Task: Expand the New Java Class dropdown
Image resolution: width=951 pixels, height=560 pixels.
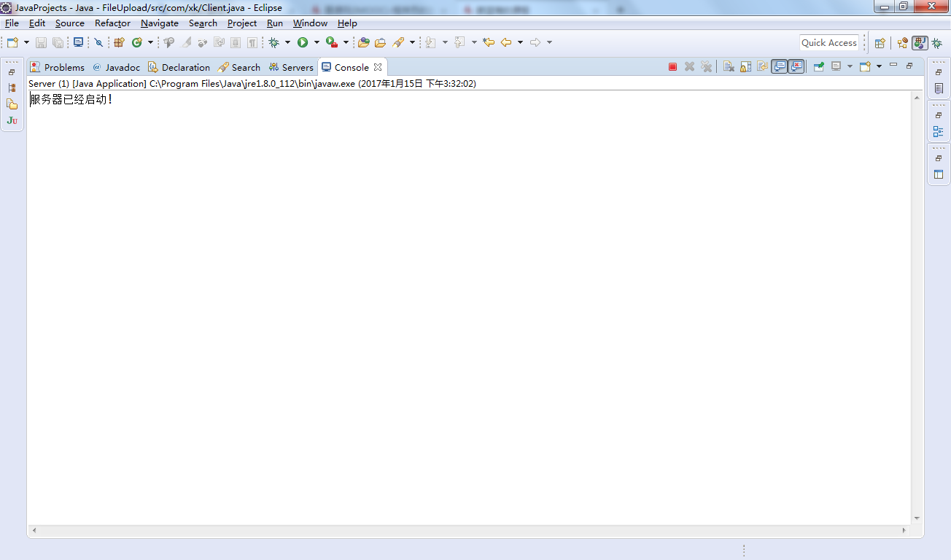Action: coord(150,42)
